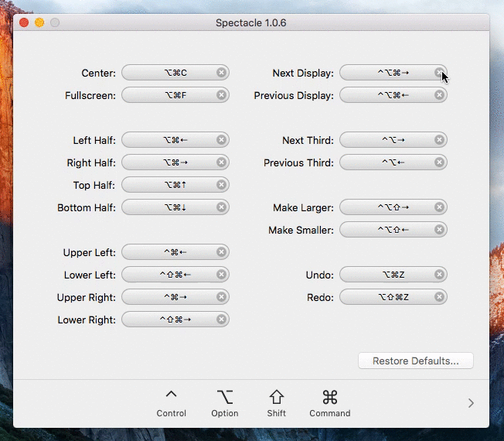Clear the Make Larger shortcut
This screenshot has height=441, width=504.
[439, 207]
